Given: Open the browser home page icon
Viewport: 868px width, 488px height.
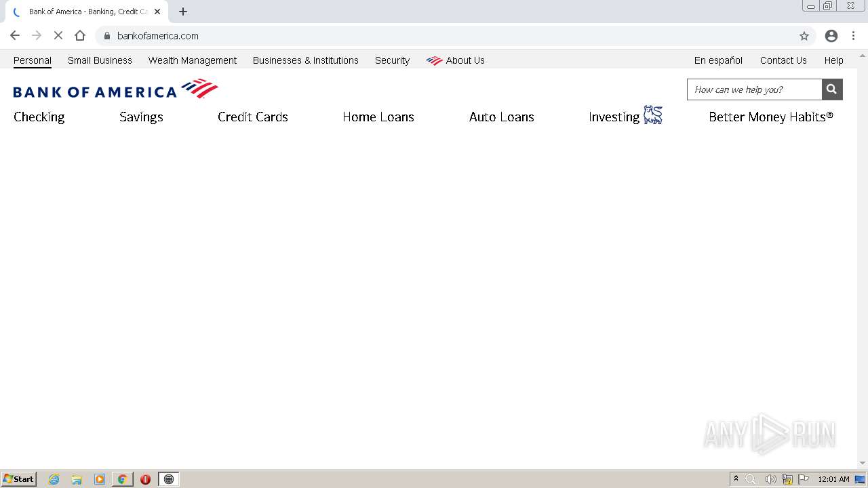Looking at the screenshot, I should click(80, 36).
